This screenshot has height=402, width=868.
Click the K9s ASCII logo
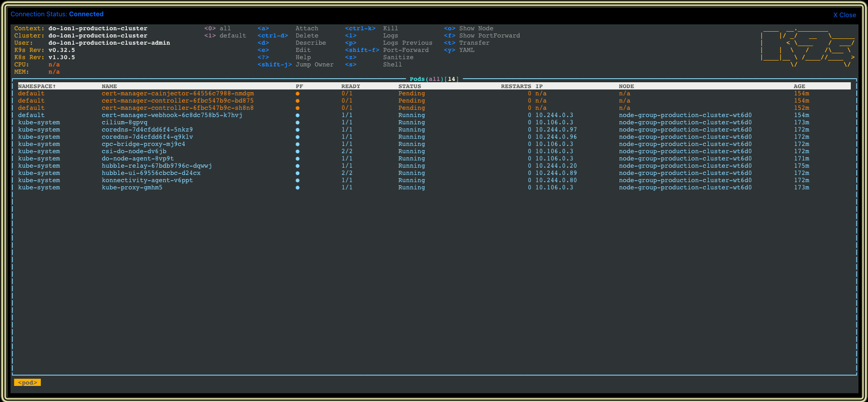click(807, 47)
